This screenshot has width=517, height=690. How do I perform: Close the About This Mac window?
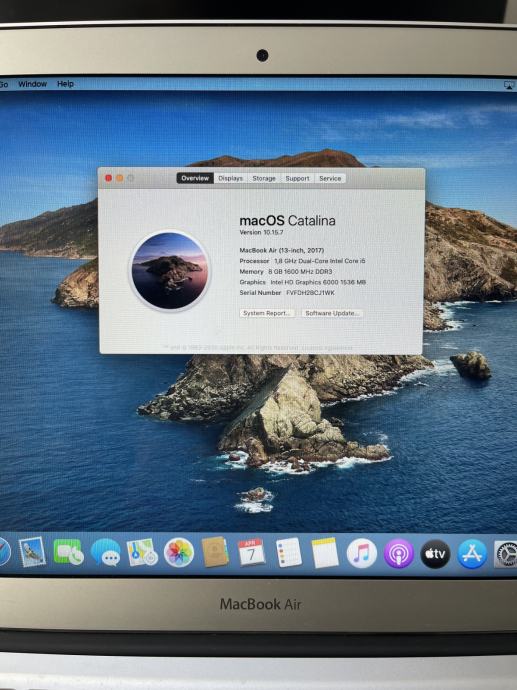point(108,178)
